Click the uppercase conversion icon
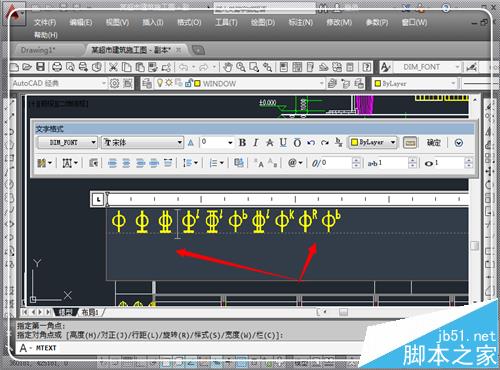This screenshot has height=370, width=500. (x=259, y=163)
